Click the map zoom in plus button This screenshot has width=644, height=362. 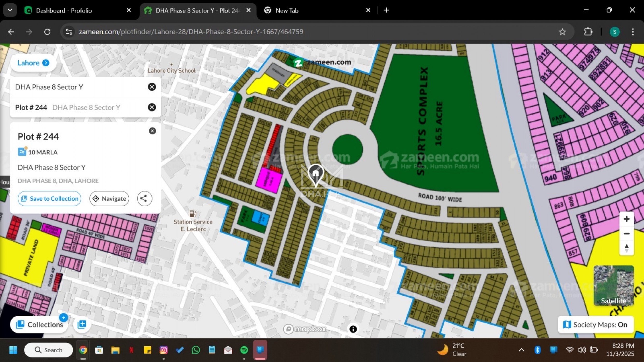pos(626,219)
